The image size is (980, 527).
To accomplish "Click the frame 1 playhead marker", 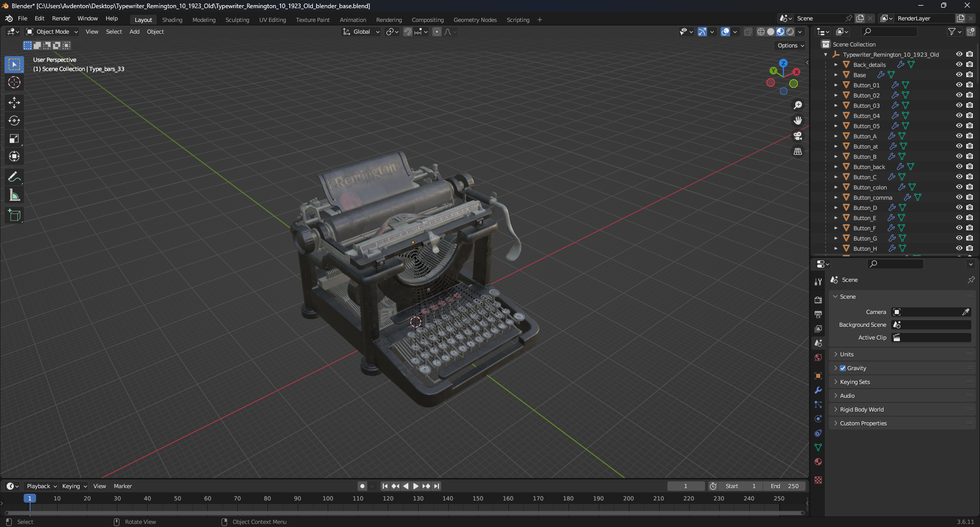I will (x=30, y=498).
